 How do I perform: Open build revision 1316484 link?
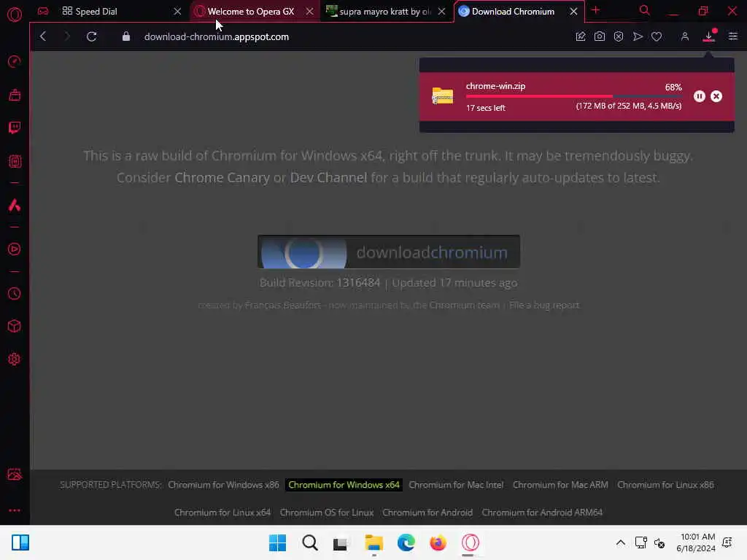click(358, 283)
